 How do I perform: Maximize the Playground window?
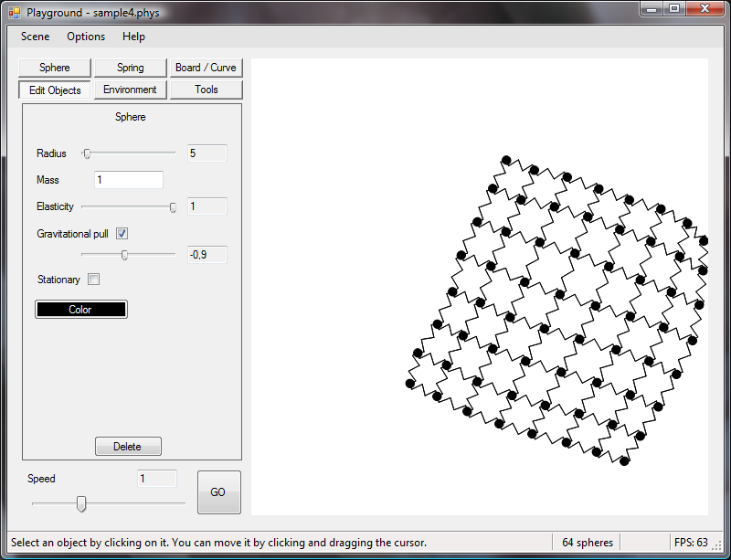coord(674,8)
